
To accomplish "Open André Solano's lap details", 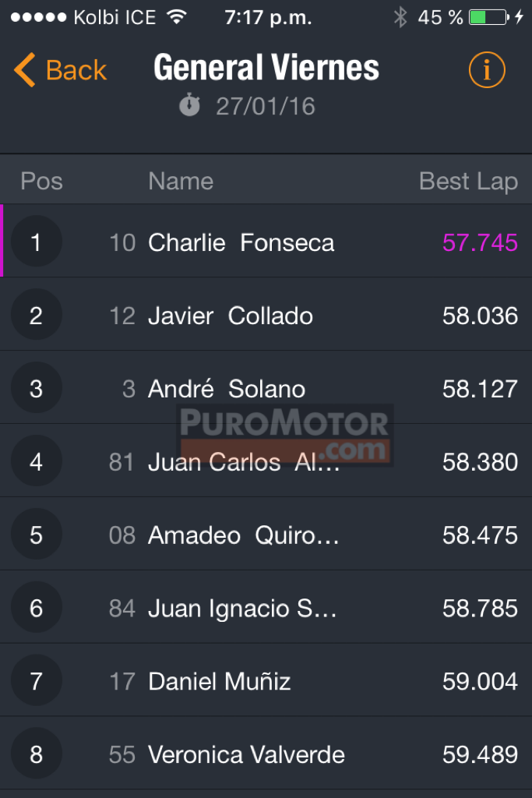I will pos(266,388).
